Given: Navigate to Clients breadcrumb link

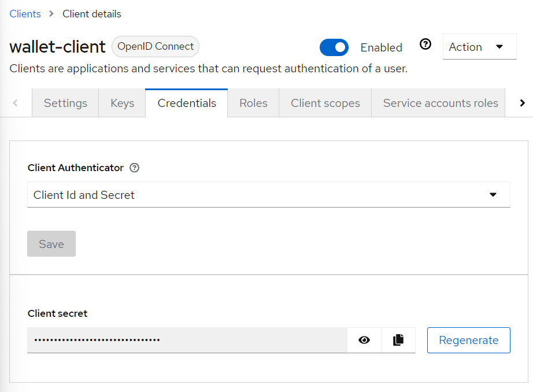Looking at the screenshot, I should pos(25,14).
